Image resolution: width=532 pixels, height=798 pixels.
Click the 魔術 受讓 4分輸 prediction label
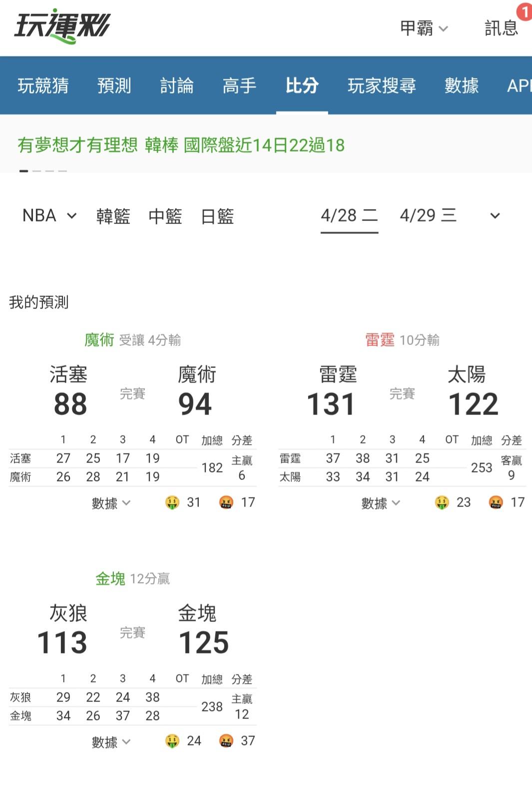(133, 340)
